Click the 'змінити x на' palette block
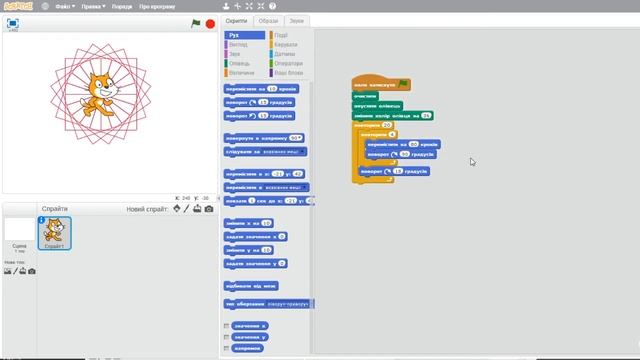 (249, 223)
